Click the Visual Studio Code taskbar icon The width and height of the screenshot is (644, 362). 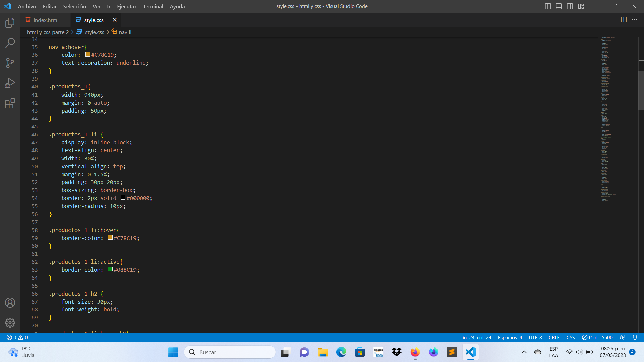click(470, 352)
